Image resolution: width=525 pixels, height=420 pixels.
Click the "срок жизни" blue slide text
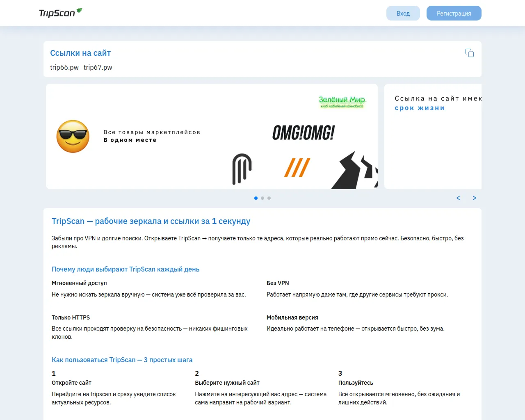click(420, 108)
